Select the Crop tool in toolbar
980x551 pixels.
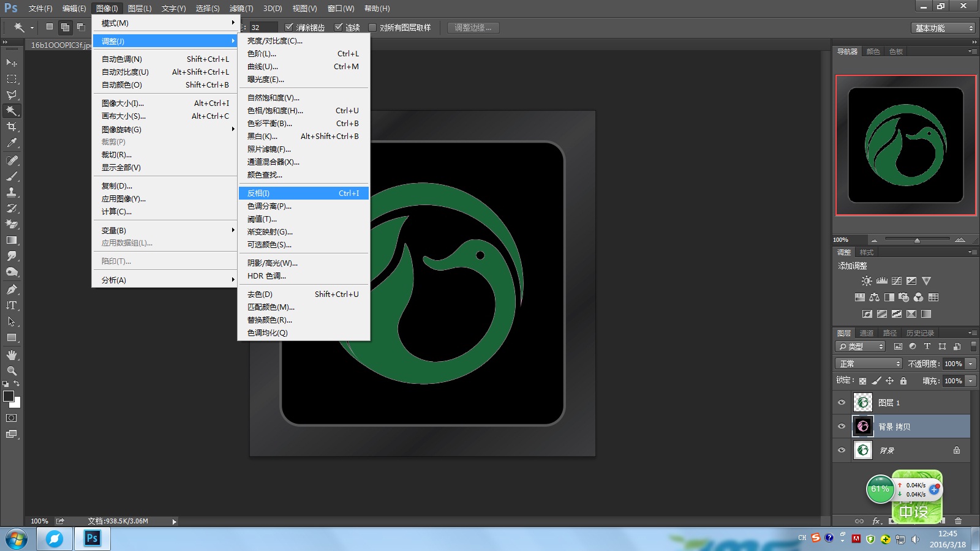11,127
